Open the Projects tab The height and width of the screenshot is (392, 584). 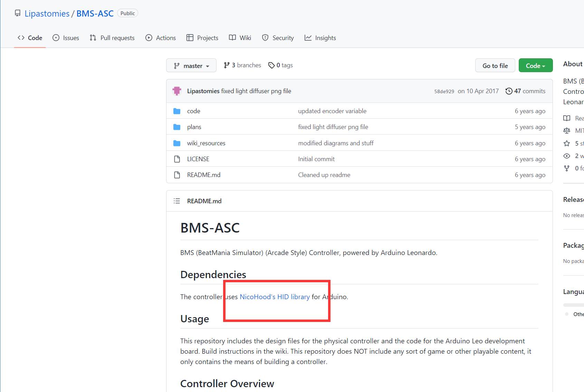click(x=202, y=38)
